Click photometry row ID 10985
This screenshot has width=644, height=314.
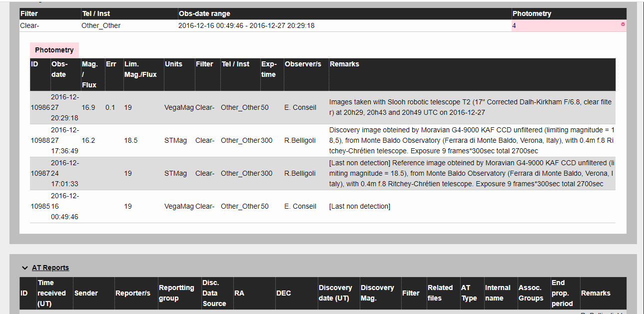pyautogui.click(x=39, y=206)
